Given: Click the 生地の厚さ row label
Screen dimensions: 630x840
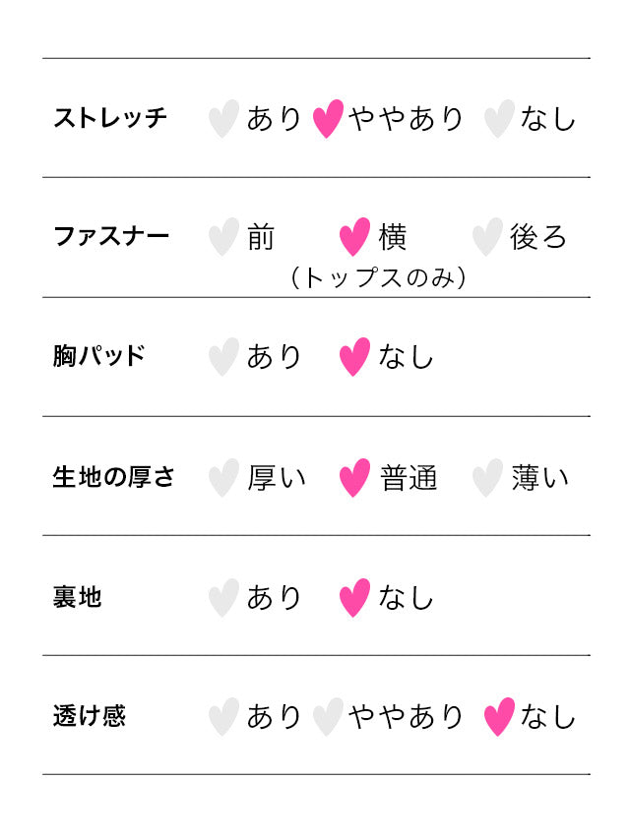Looking at the screenshot, I should (114, 478).
